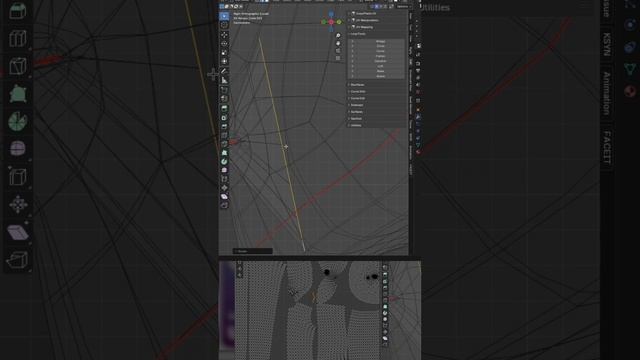Image resolution: width=640 pixels, height=360 pixels.
Task: Click the Knife icon in enlarged background toolbar
Action: pos(18,67)
